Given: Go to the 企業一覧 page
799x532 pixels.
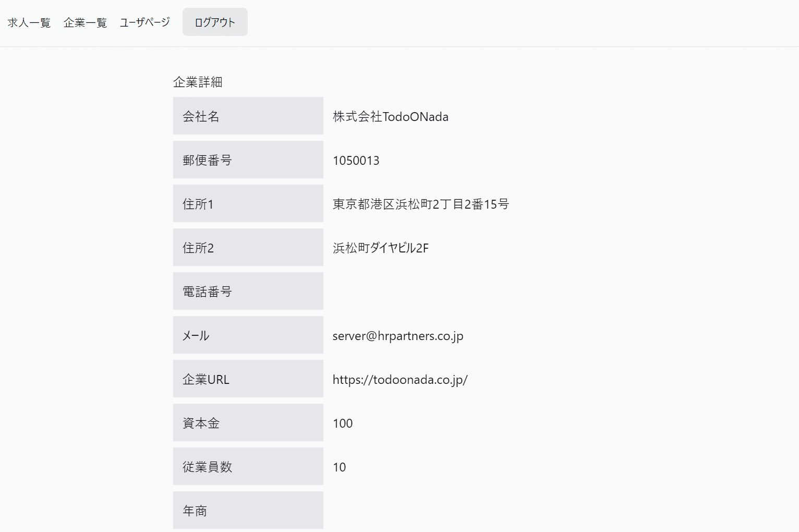Looking at the screenshot, I should (x=85, y=22).
